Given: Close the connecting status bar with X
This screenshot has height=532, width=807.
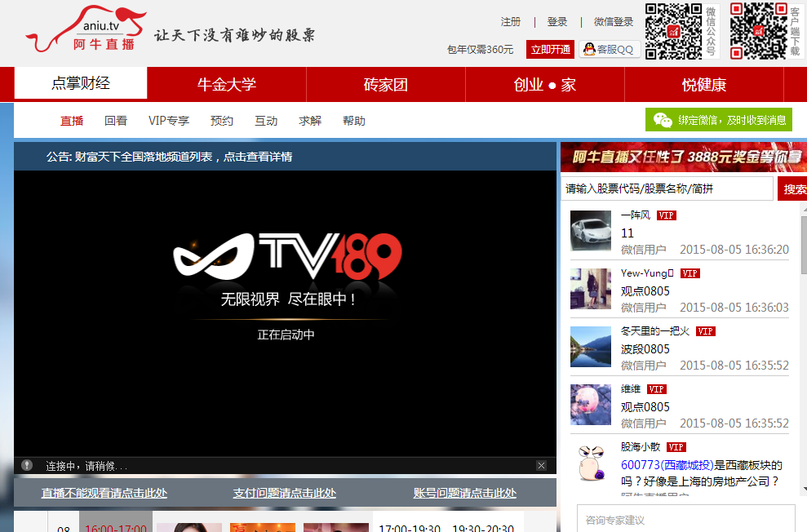Looking at the screenshot, I should [541, 465].
